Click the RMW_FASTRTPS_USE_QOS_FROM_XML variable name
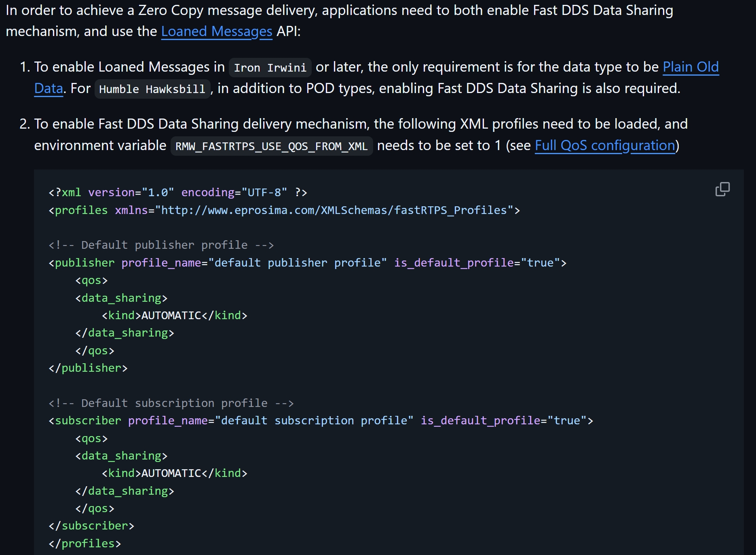 click(271, 146)
